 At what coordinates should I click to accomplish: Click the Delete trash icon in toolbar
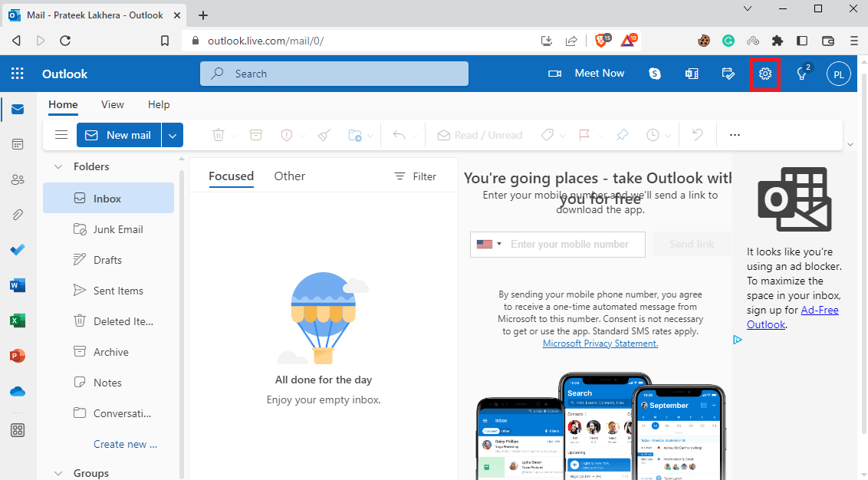(219, 135)
